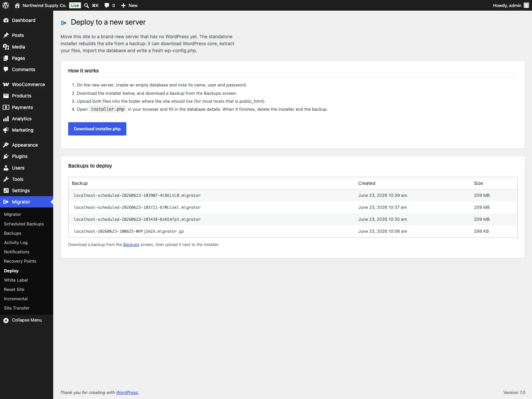532x399 pixels.
Task: Click the WooCommerce logo icon
Action: pos(6,84)
